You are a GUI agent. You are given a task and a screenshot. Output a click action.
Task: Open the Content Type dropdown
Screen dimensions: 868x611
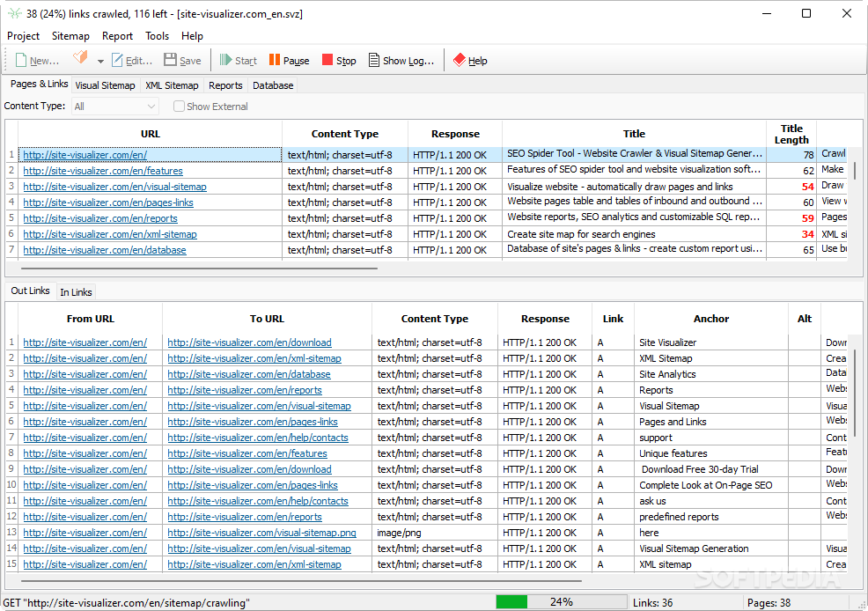point(115,107)
